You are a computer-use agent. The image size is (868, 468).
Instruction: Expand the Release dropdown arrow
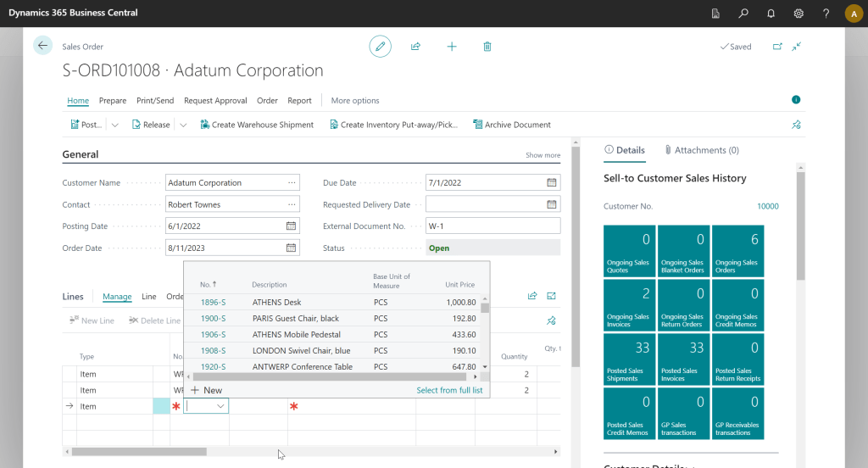[182, 125]
